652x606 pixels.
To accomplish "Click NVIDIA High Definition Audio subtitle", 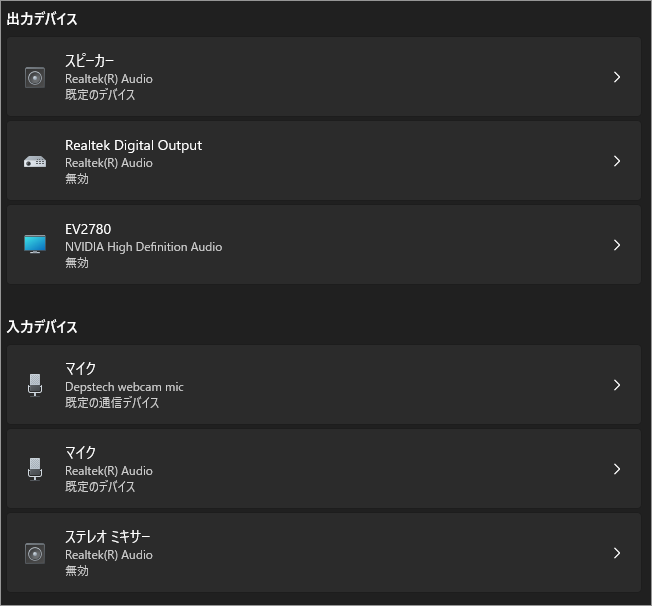I will (143, 246).
